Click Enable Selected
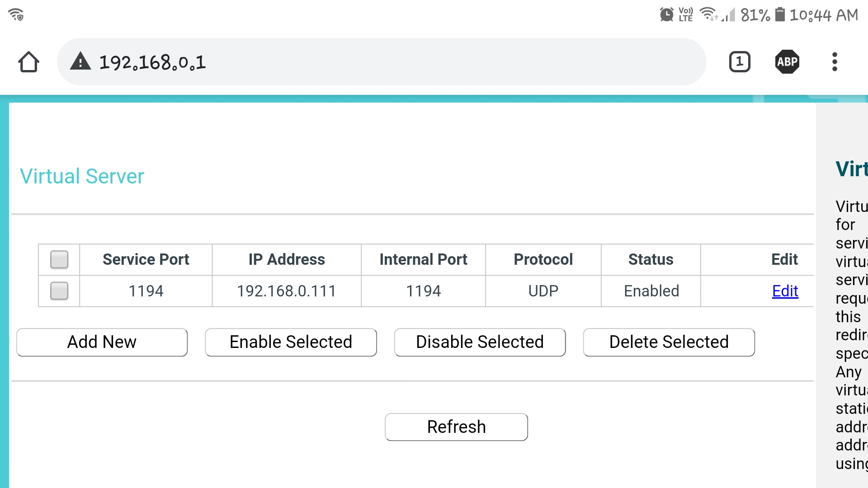The width and height of the screenshot is (868, 488). pos(291,342)
